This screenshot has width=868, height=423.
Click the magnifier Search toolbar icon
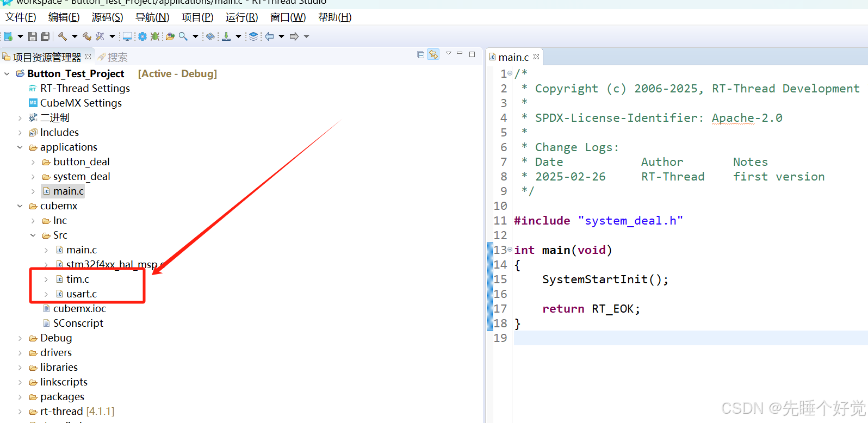tap(183, 36)
